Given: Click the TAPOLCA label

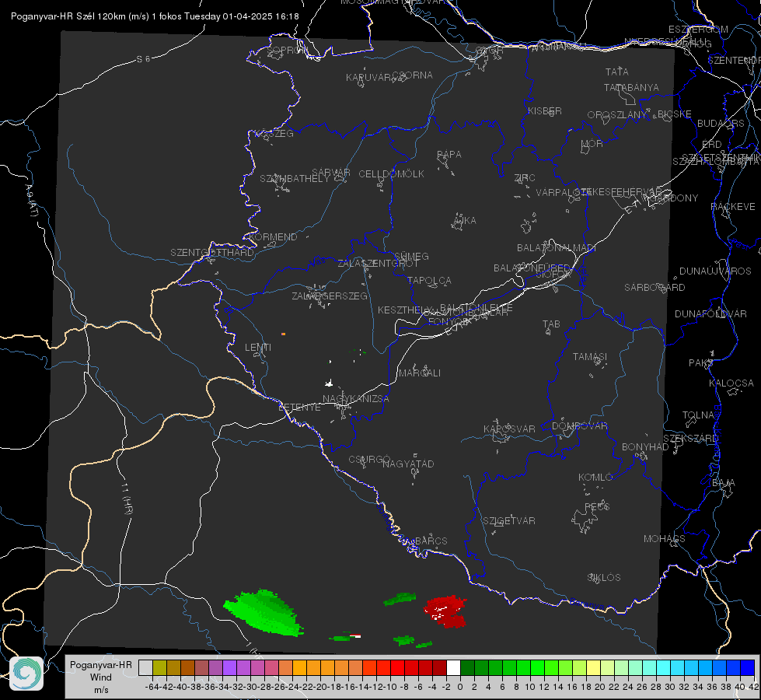Looking at the screenshot, I should point(429,280).
